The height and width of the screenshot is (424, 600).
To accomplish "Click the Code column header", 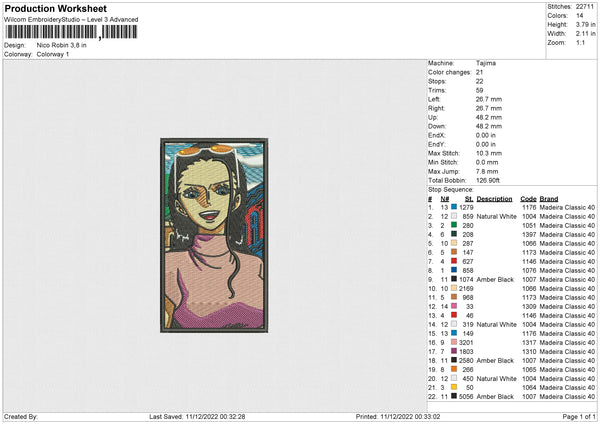I will tap(528, 199).
